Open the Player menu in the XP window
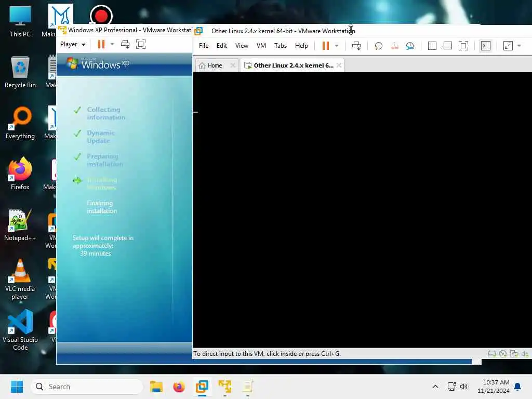Viewport: 532px width, 399px height. (73, 44)
